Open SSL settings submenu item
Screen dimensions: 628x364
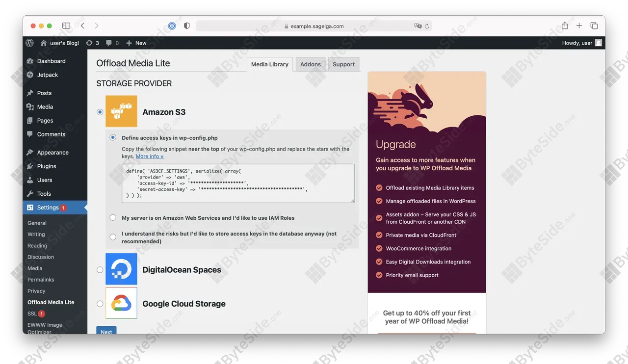pos(36,313)
